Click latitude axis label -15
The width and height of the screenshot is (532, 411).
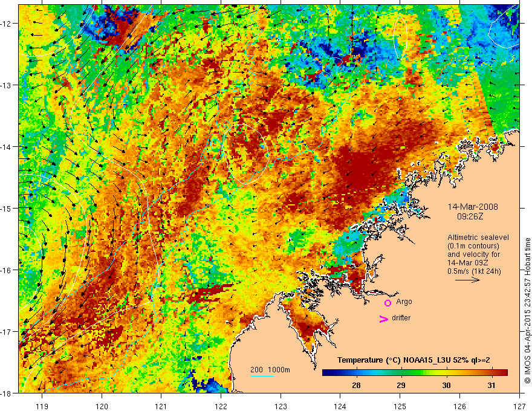tap(6, 208)
